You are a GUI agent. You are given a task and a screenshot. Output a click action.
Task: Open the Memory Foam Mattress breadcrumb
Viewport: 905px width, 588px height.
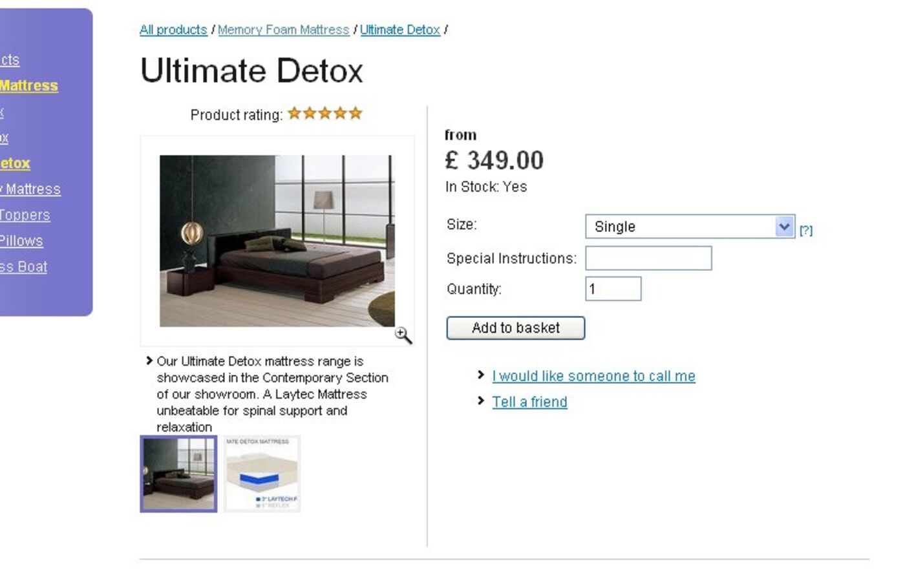(283, 30)
